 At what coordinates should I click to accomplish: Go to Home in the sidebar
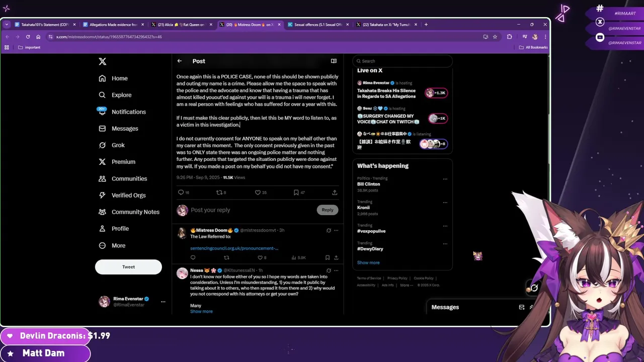tap(113, 78)
